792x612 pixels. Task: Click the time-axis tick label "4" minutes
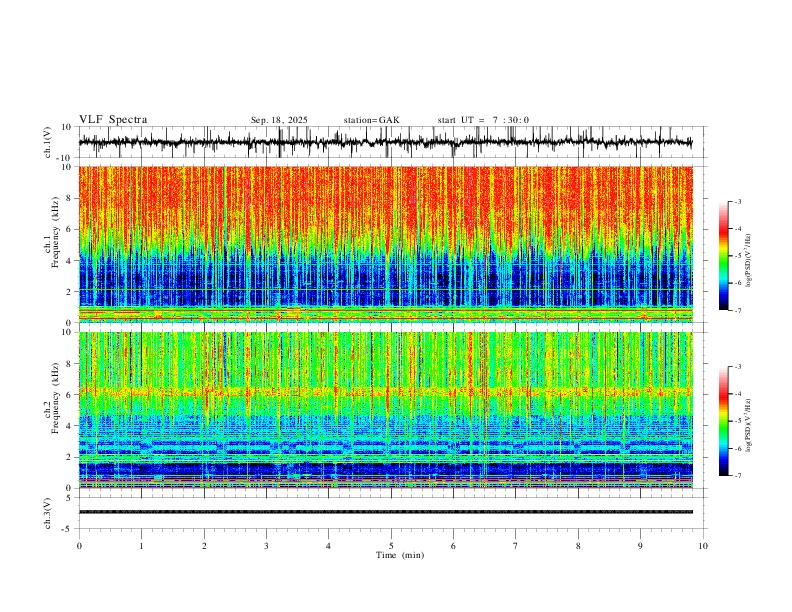[x=328, y=546]
